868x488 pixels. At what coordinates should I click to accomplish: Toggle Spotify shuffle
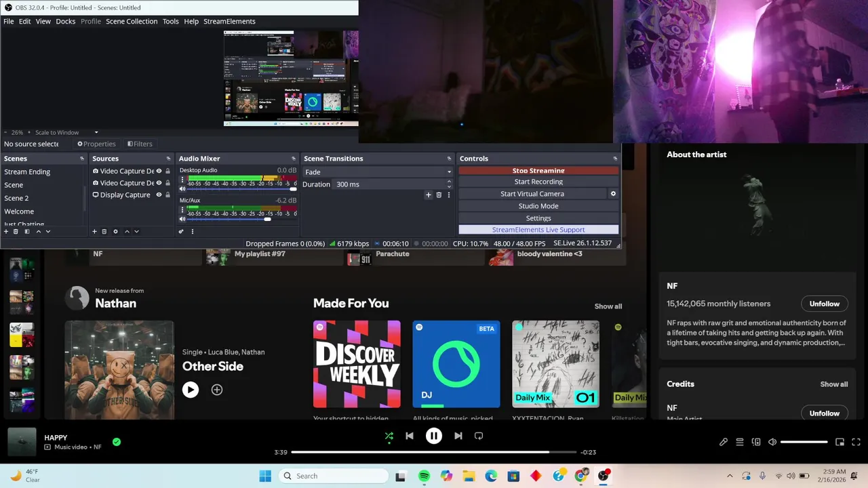pos(389,436)
